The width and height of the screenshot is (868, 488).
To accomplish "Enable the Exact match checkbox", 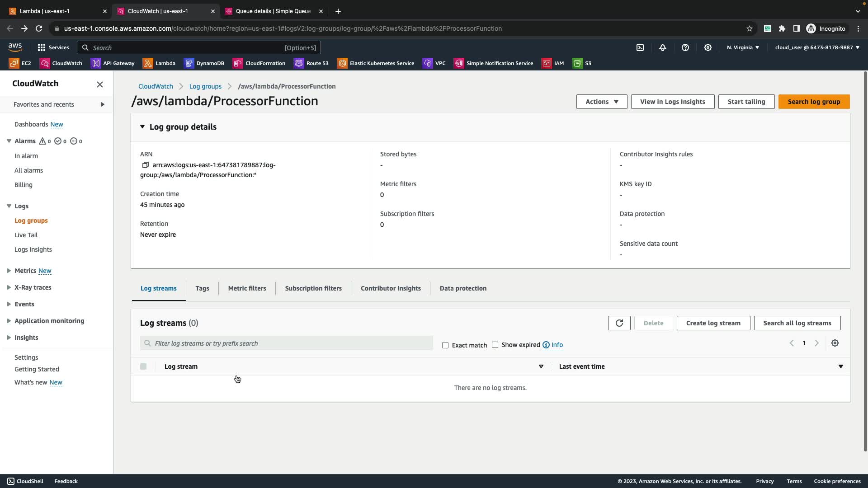I will [445, 345].
